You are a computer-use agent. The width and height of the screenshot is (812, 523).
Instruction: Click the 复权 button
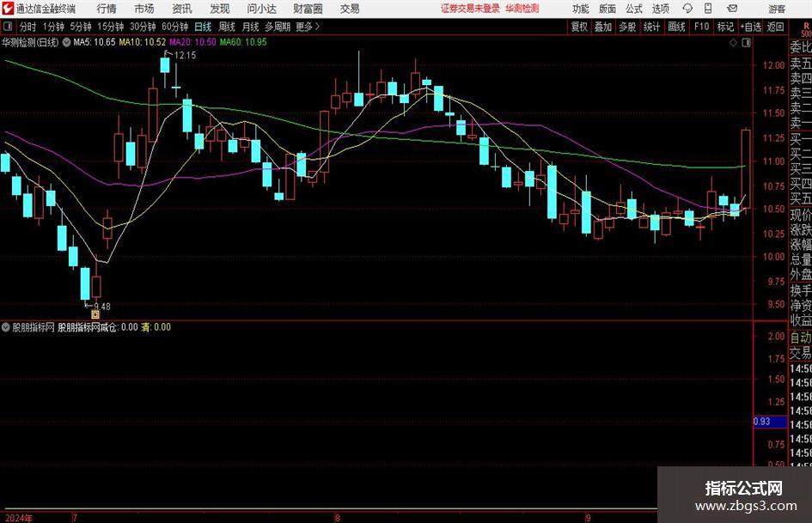[x=579, y=27]
